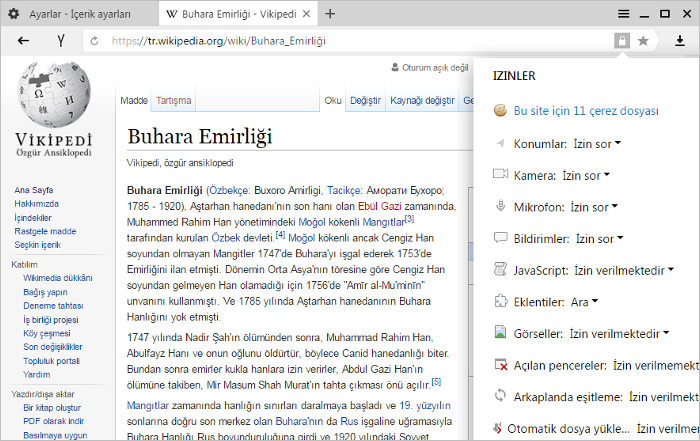Open the İçindekiler sidebar link
Screen dimensions: 700x441
coord(33,218)
